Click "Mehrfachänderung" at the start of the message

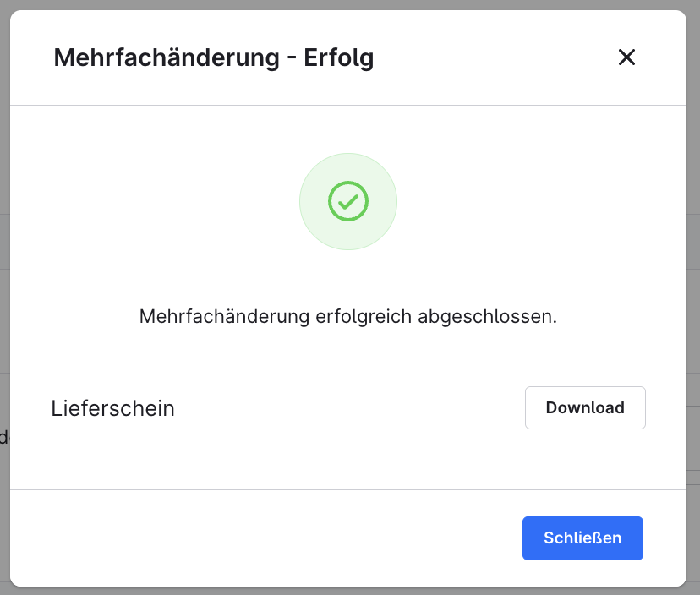click(224, 317)
